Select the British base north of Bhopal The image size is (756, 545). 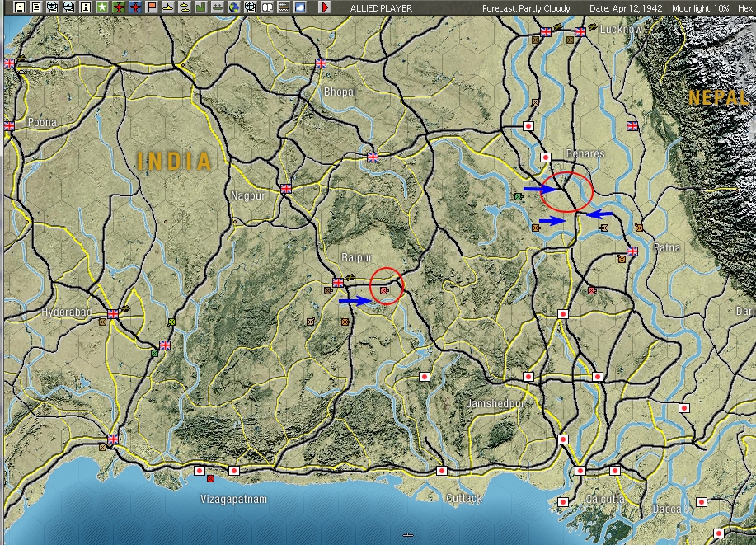pos(321,63)
